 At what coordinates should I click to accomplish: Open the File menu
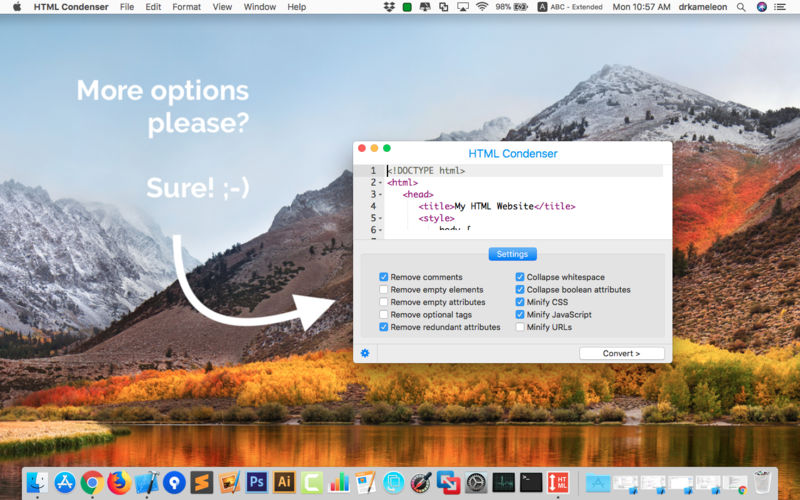point(127,7)
